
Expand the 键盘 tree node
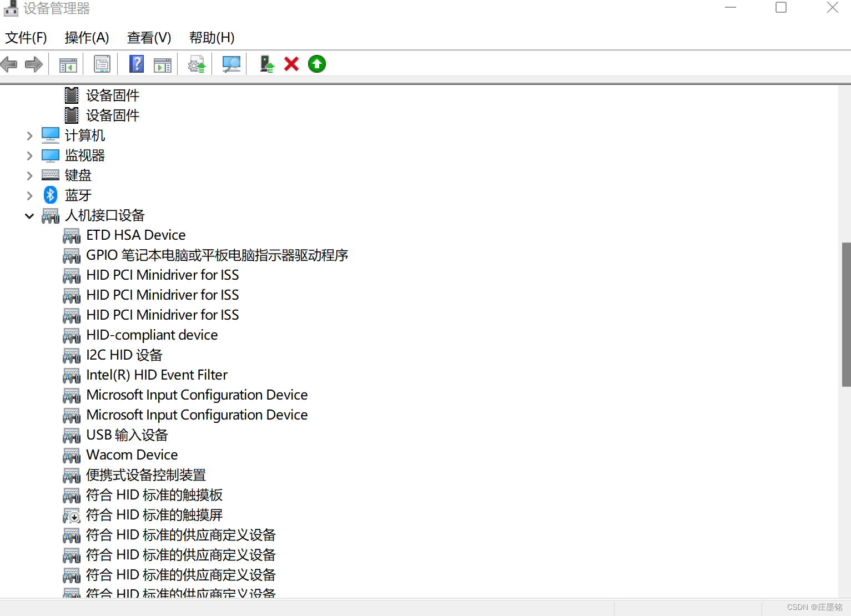pyautogui.click(x=29, y=175)
